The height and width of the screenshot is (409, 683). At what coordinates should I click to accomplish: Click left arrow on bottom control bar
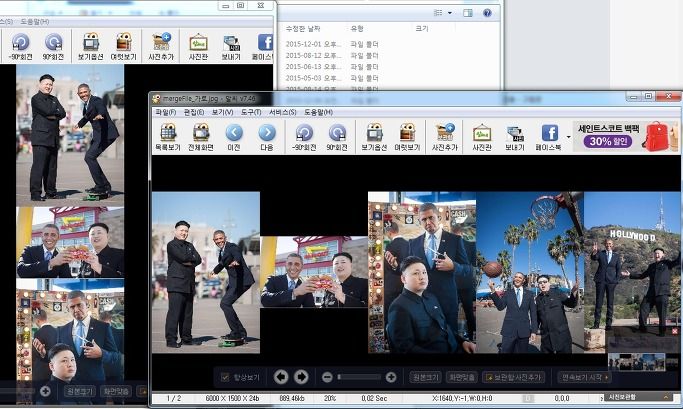[281, 377]
